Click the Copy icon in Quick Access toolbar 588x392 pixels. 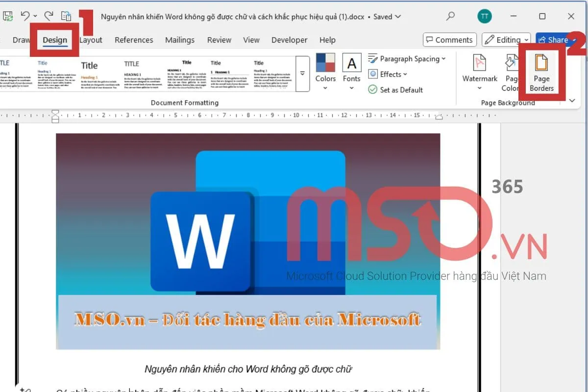(x=66, y=16)
